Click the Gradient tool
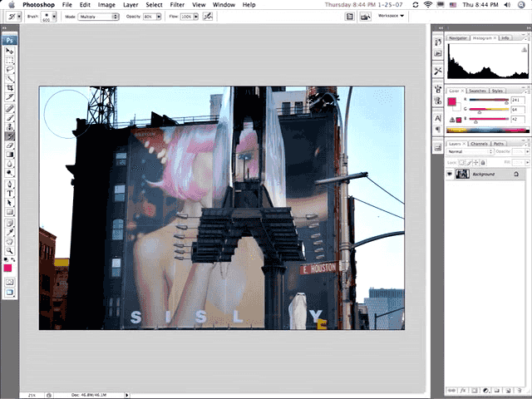This screenshot has height=399, width=532. coord(9,154)
